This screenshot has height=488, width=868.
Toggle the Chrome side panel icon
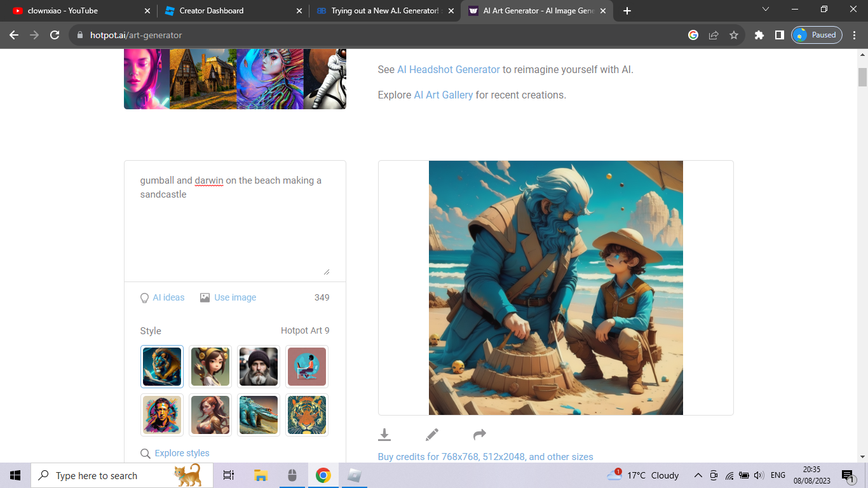(779, 35)
